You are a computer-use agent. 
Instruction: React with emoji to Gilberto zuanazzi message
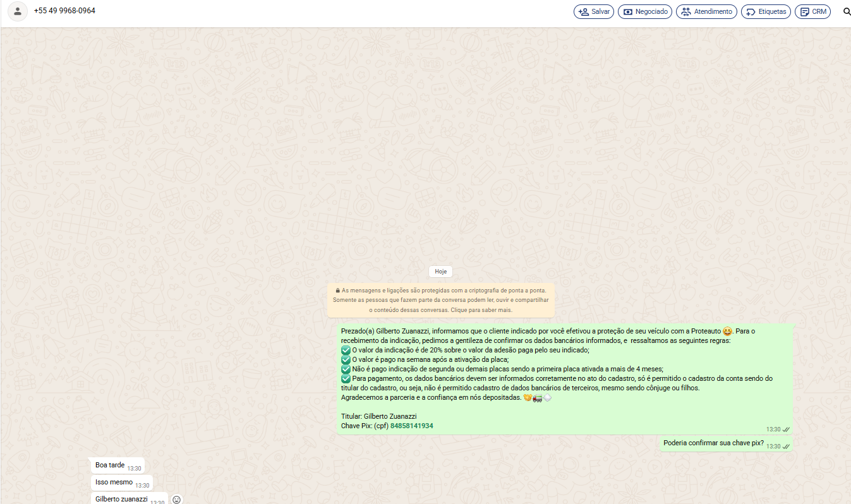[x=177, y=500]
